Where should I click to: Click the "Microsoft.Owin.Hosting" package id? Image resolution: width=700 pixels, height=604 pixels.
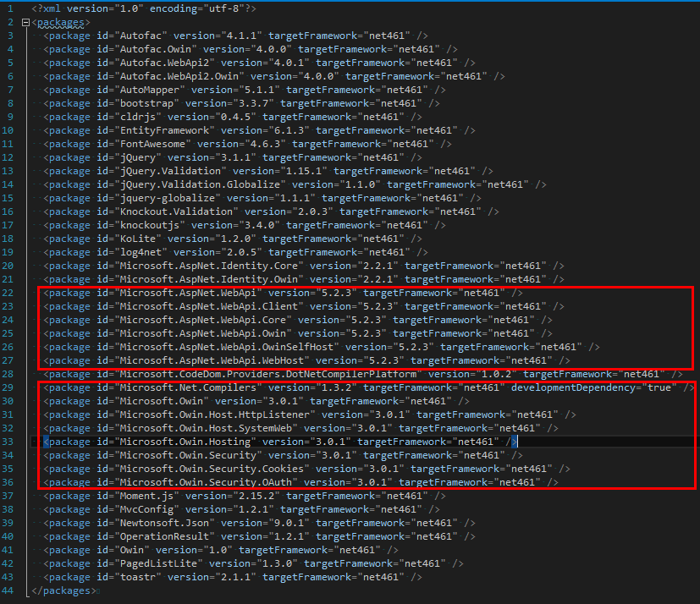point(185,442)
